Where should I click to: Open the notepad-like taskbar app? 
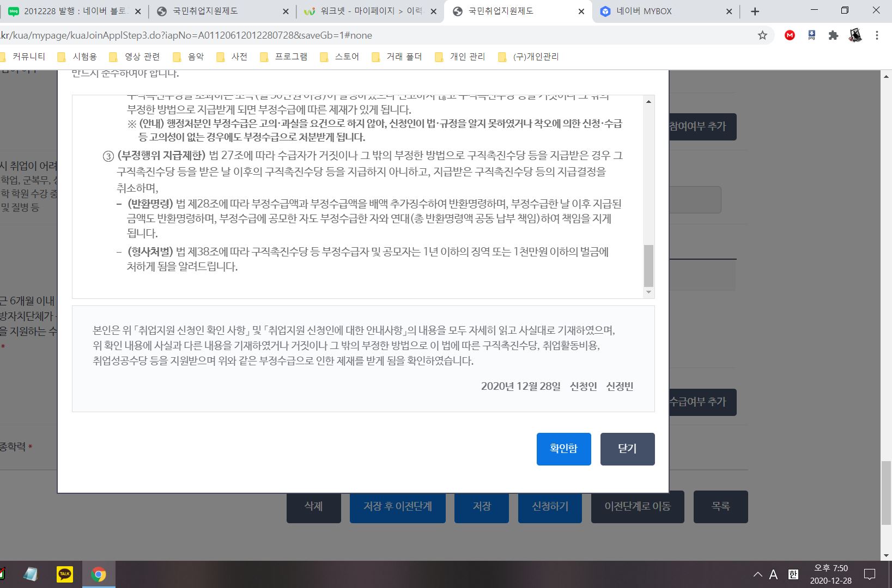click(x=31, y=574)
